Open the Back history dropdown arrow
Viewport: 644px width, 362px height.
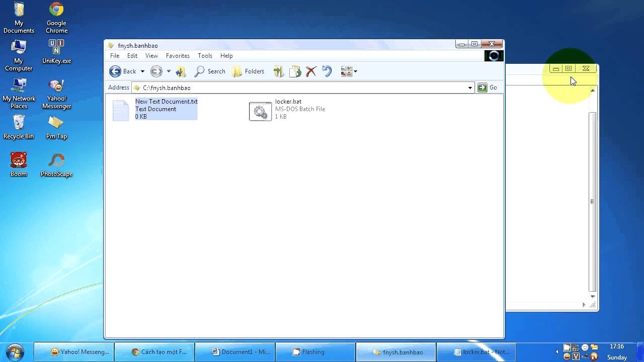[142, 71]
